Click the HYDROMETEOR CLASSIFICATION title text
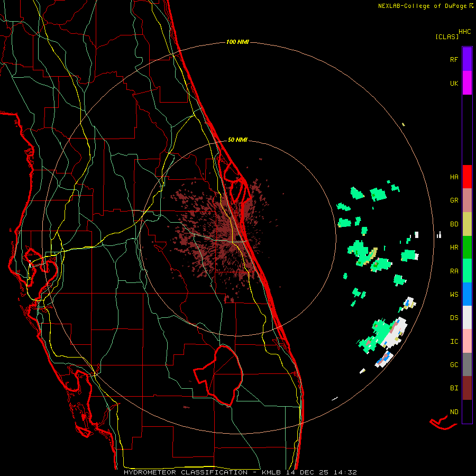Screen dimensions: 476x476 pos(186,472)
